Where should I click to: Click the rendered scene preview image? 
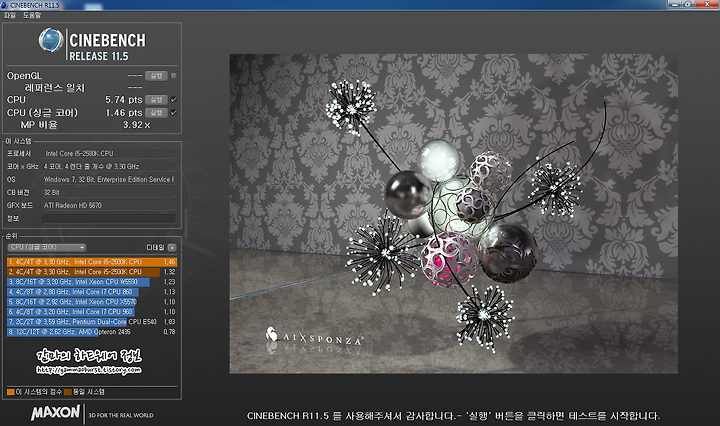click(x=454, y=213)
